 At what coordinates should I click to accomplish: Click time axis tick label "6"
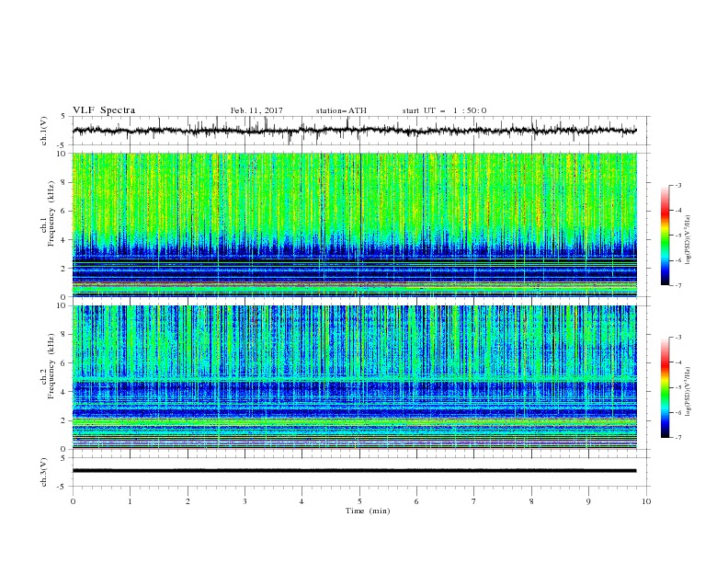[x=416, y=501]
